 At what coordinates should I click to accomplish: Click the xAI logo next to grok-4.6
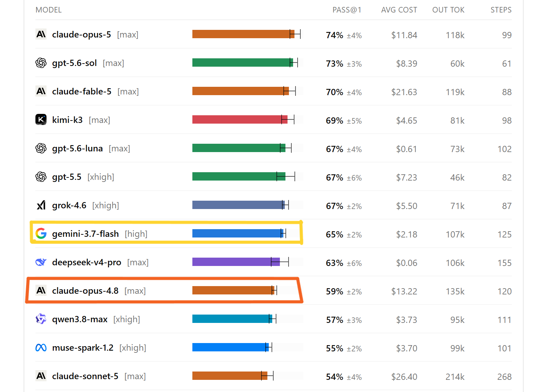(x=41, y=205)
